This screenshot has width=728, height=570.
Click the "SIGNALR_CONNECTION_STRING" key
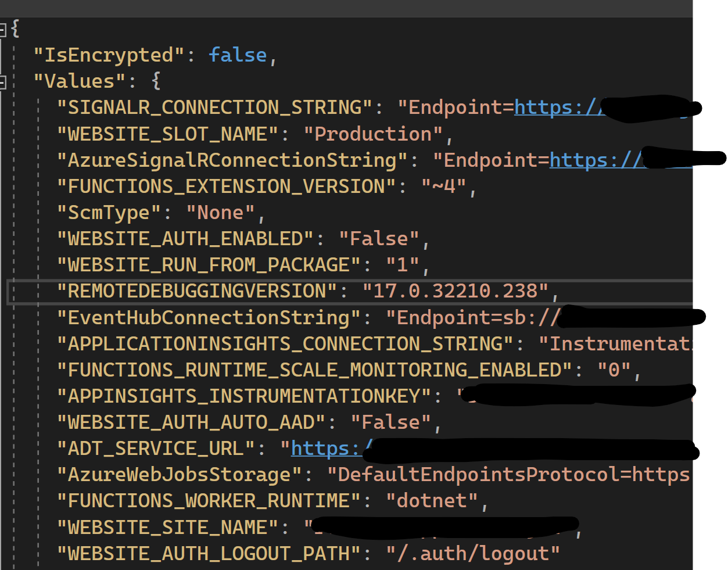214,107
